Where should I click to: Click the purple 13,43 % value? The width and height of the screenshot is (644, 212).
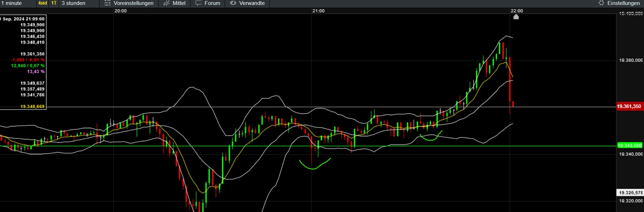[x=36, y=71]
